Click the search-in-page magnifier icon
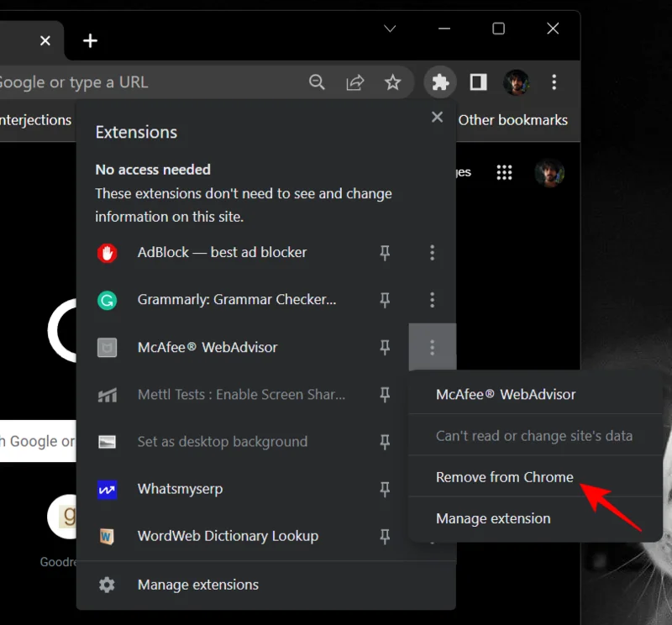Screen dimensions: 672x625 [x=317, y=82]
